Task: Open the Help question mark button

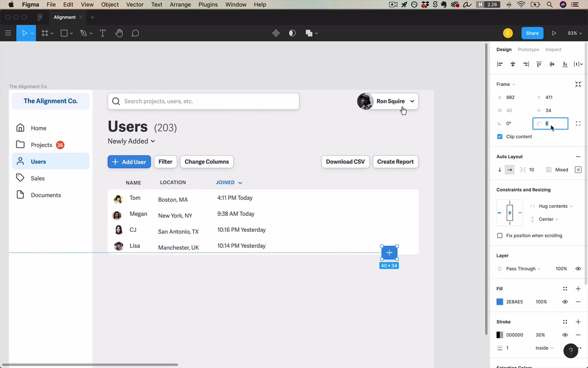Action: coord(571,351)
